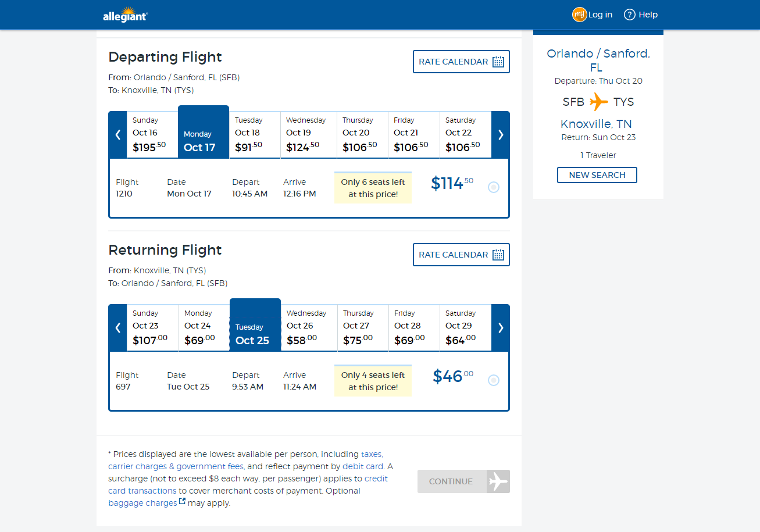Click the Allegiant logo
Image resolution: width=760 pixels, height=532 pixels.
coord(125,15)
